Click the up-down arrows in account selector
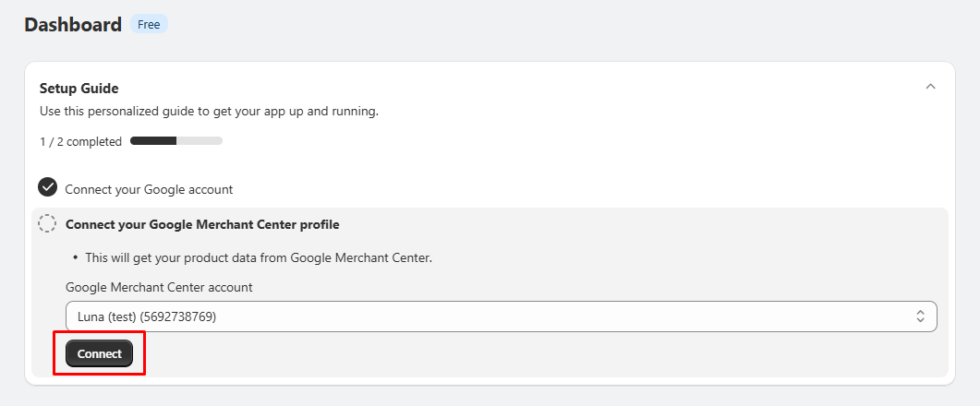Image resolution: width=980 pixels, height=406 pixels. [920, 316]
